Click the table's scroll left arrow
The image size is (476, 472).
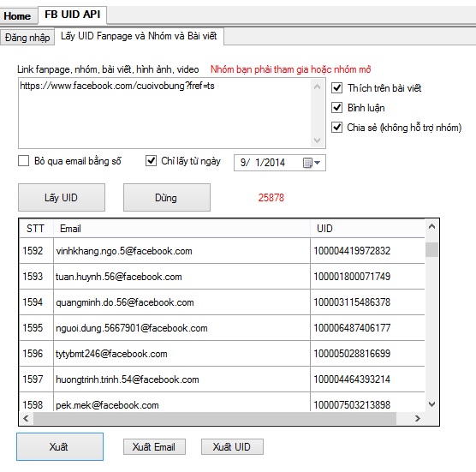tap(26, 418)
